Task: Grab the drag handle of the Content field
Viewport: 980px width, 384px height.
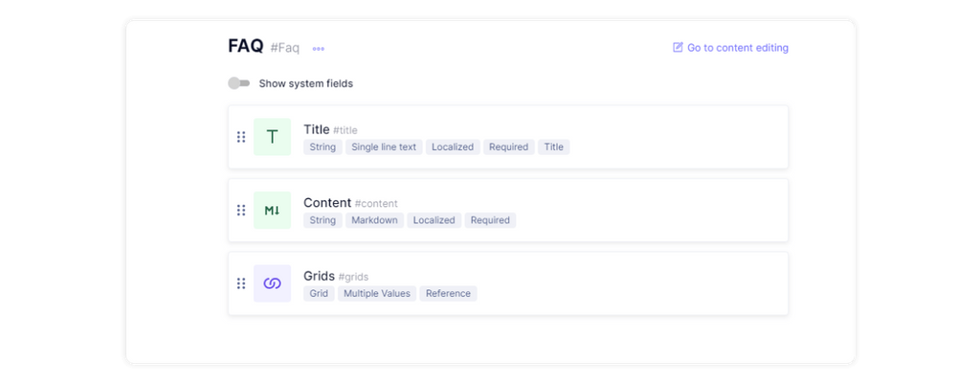Action: 241,210
